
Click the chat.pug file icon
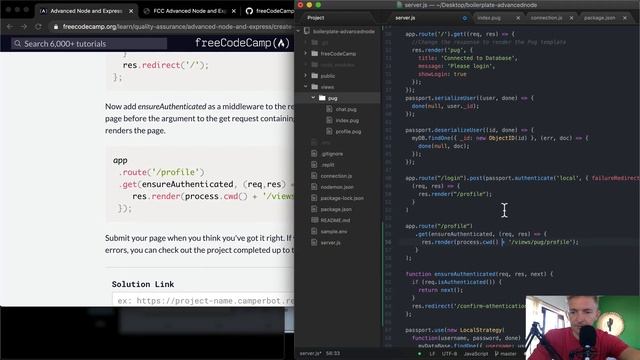click(x=329, y=109)
